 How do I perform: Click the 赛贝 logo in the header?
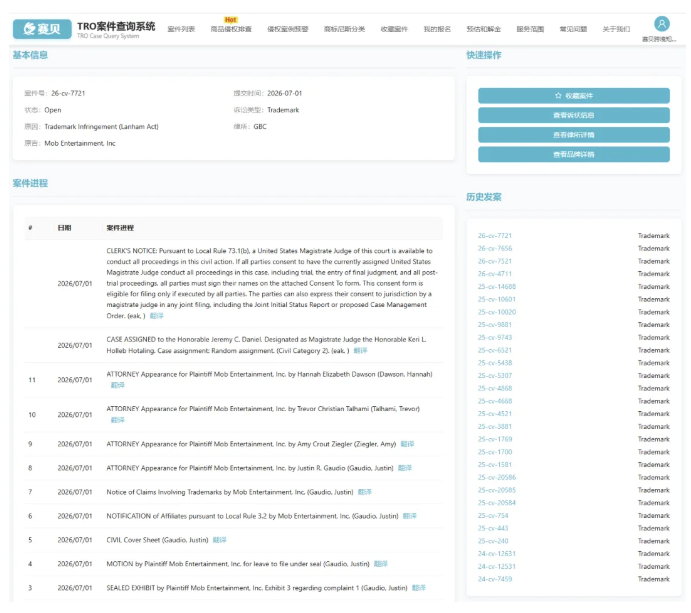pos(42,29)
